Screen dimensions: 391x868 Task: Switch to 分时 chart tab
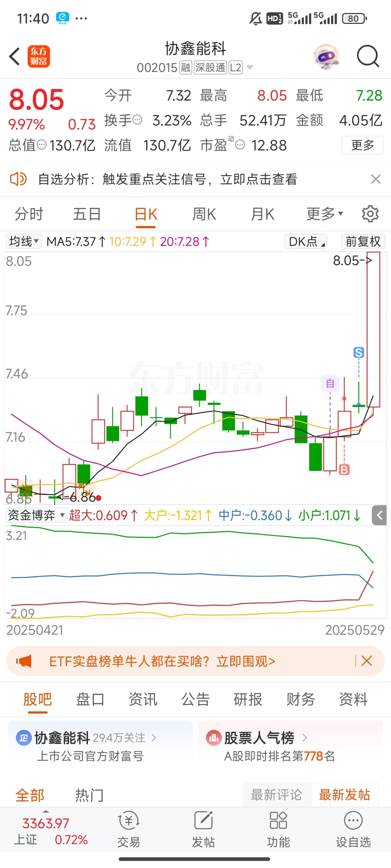point(29,214)
